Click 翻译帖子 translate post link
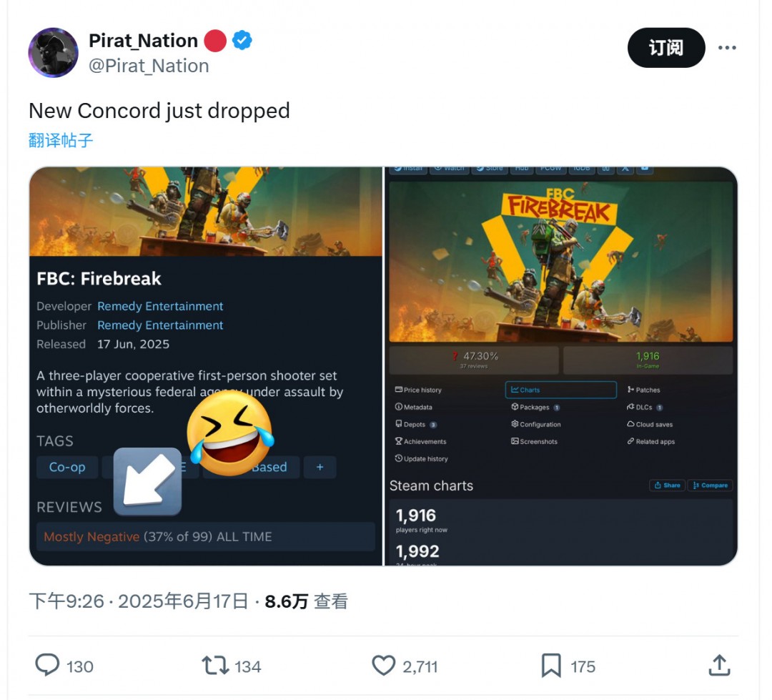The height and width of the screenshot is (700, 772). point(61,140)
